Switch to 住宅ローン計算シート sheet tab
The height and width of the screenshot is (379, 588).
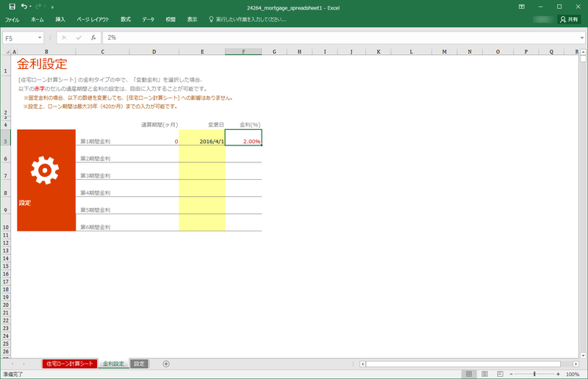70,364
